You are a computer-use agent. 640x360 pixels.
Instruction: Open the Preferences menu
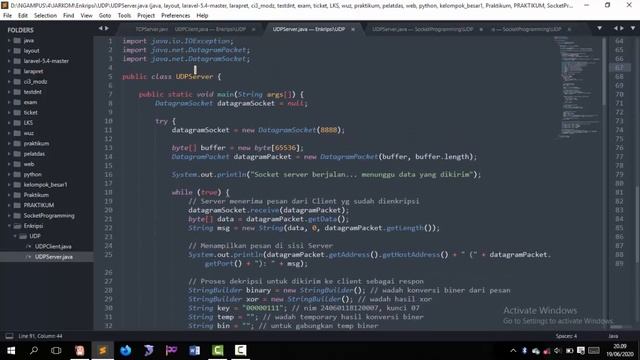tap(176, 16)
